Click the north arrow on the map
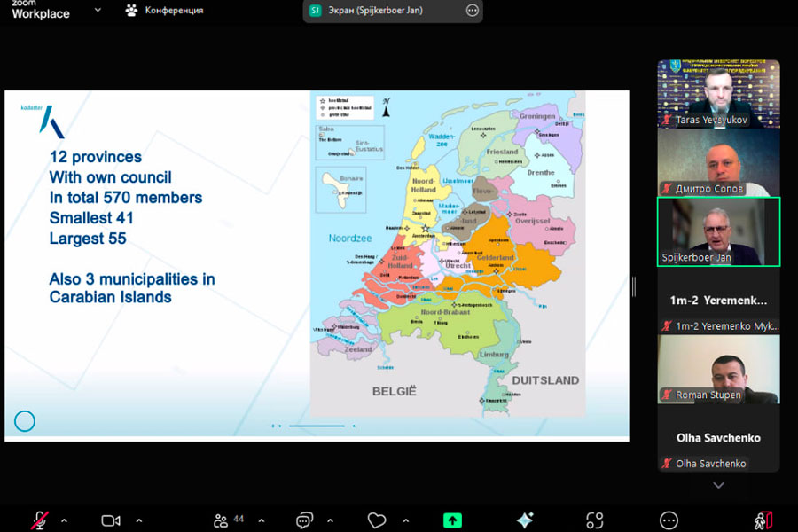This screenshot has width=798, height=532. (x=387, y=107)
